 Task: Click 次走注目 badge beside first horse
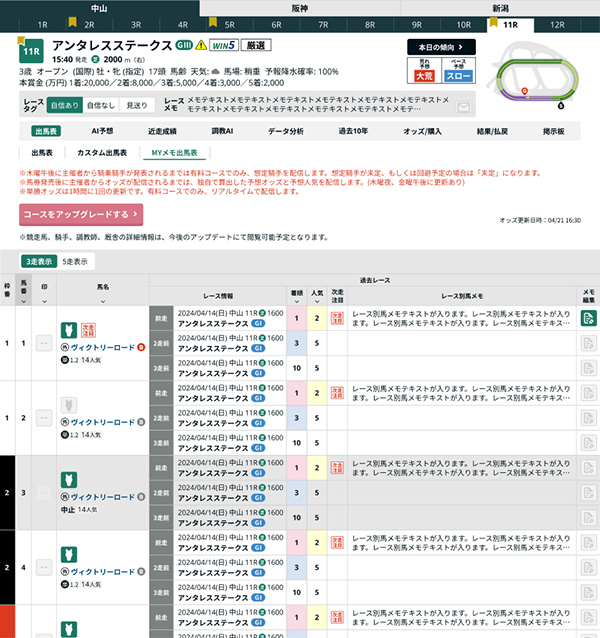pos(86,331)
